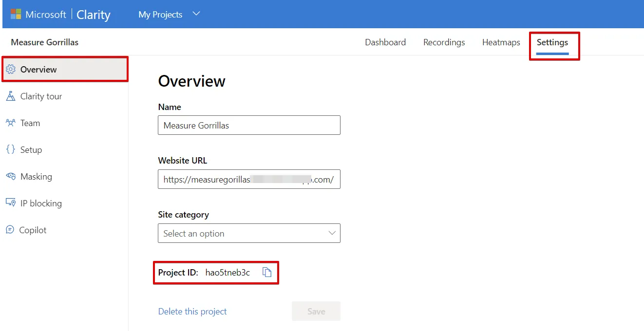644x331 pixels.
Task: Click the Overview gear icon in sidebar
Action: point(11,69)
